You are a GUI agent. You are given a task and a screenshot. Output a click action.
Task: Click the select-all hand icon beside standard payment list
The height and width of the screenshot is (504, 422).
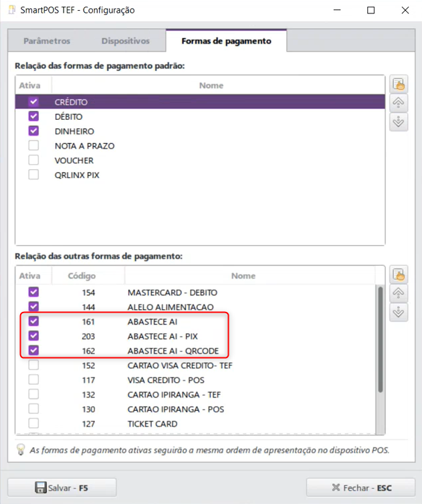tap(398, 84)
